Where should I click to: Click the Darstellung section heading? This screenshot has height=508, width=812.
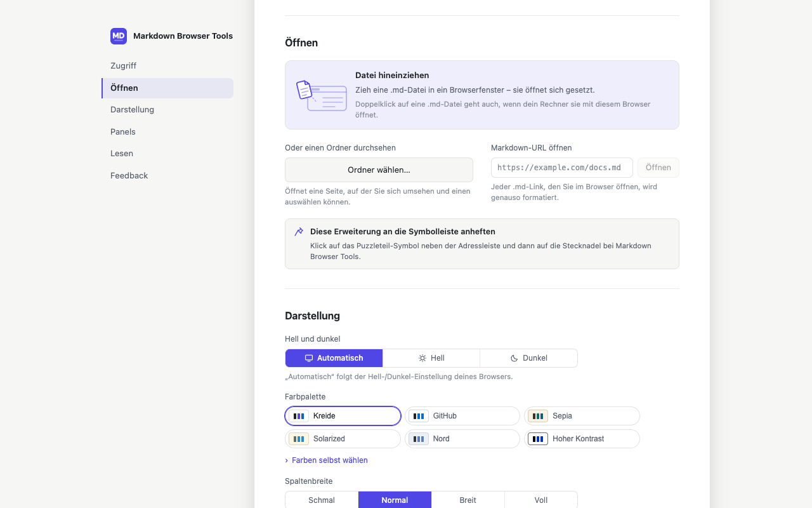pyautogui.click(x=312, y=316)
